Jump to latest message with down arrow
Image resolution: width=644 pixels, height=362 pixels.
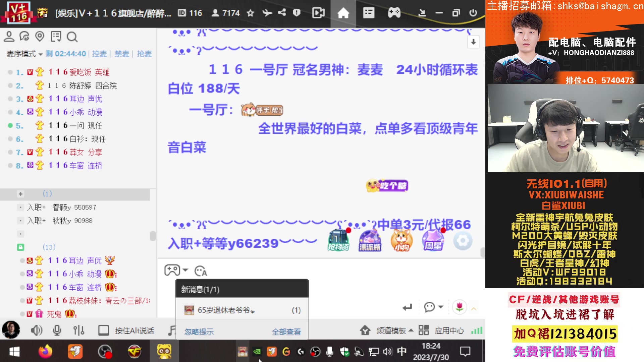coord(473,42)
